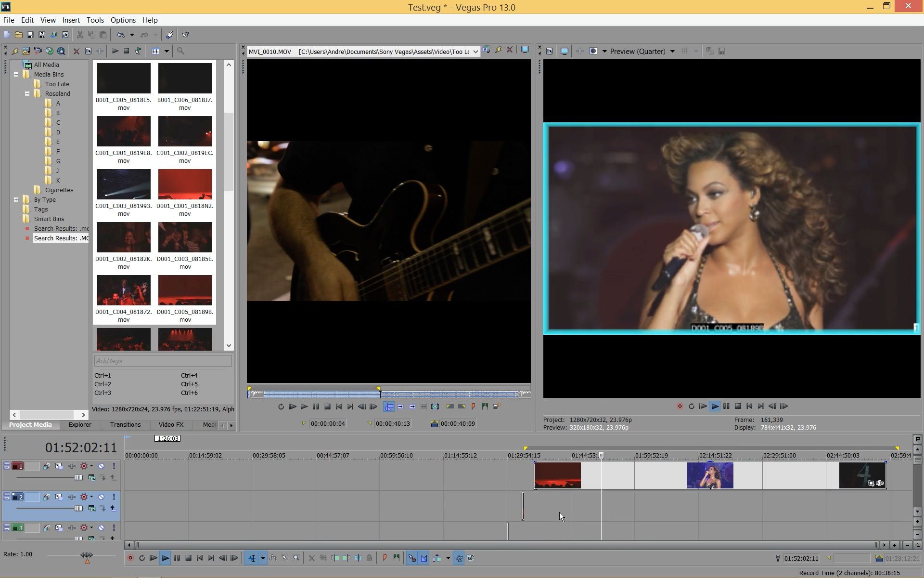Toggle the record audio icon in transport bar
The image size is (924, 578).
(130, 558)
